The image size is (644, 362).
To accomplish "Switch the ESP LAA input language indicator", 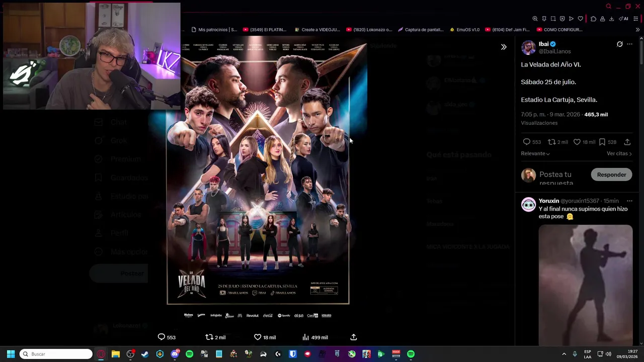I will point(588,354).
